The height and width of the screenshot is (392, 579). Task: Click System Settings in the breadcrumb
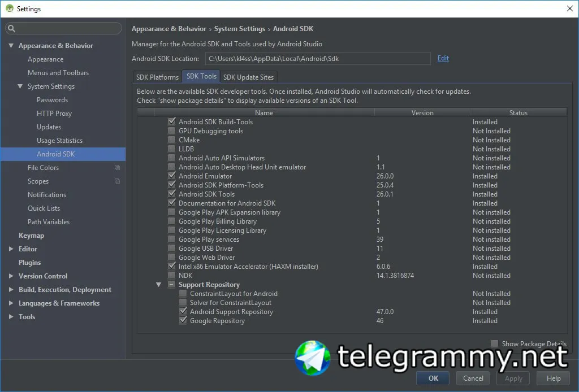click(x=240, y=28)
